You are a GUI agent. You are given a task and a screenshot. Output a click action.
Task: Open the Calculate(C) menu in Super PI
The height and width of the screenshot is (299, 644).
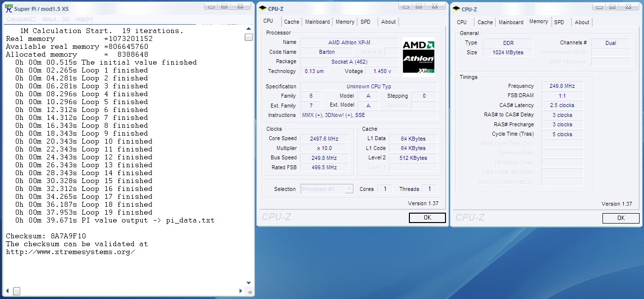pyautogui.click(x=21, y=19)
